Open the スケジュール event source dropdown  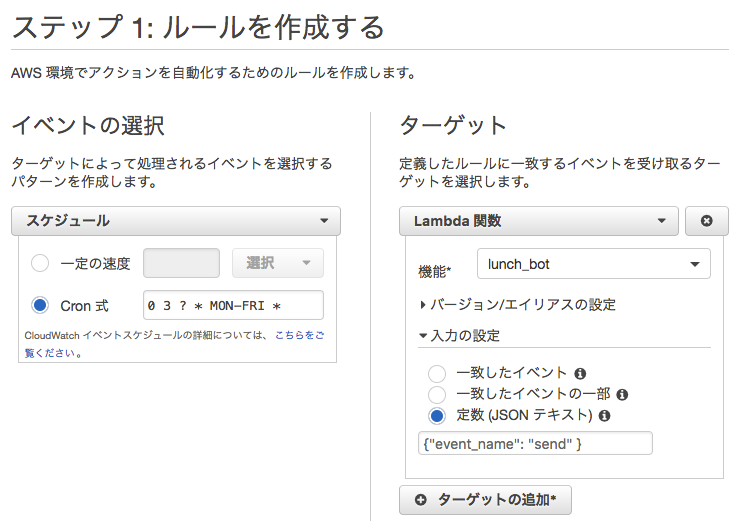tap(176, 221)
